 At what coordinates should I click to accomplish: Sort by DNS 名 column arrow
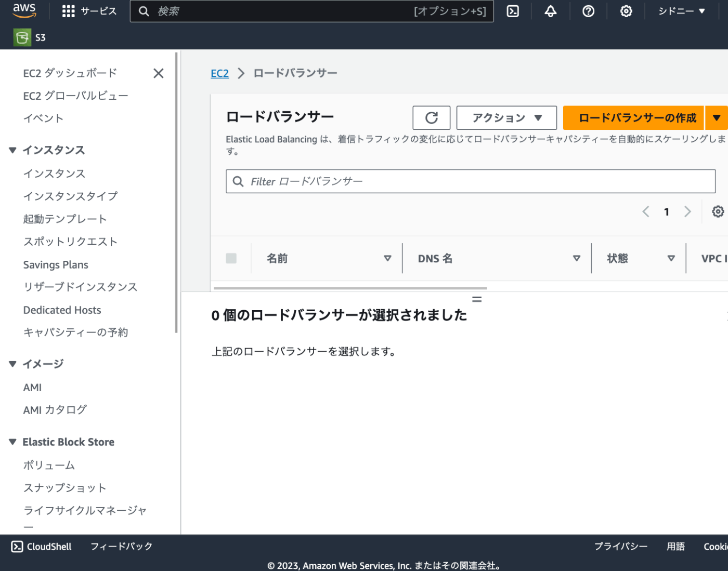click(x=576, y=258)
